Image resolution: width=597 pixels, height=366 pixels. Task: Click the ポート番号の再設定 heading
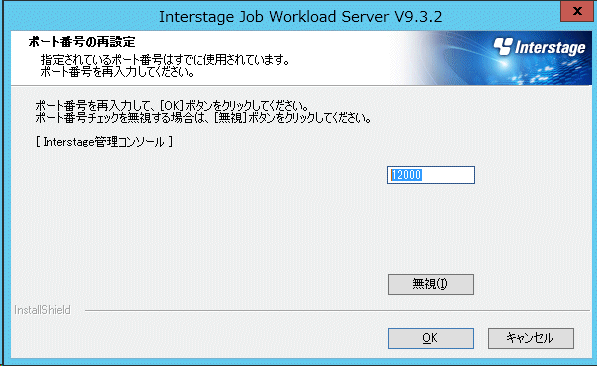coord(82,42)
